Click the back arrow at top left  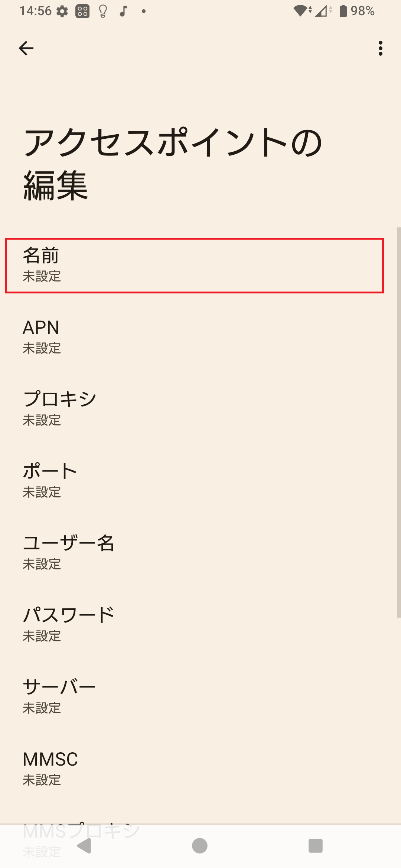(26, 47)
